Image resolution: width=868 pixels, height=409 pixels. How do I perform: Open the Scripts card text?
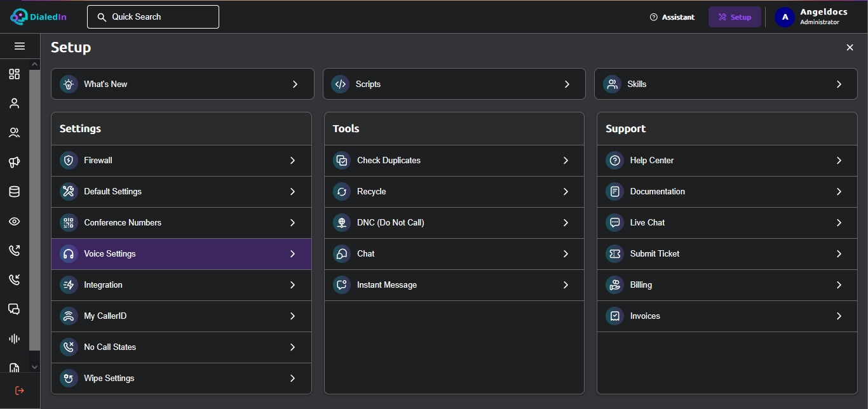coord(368,84)
